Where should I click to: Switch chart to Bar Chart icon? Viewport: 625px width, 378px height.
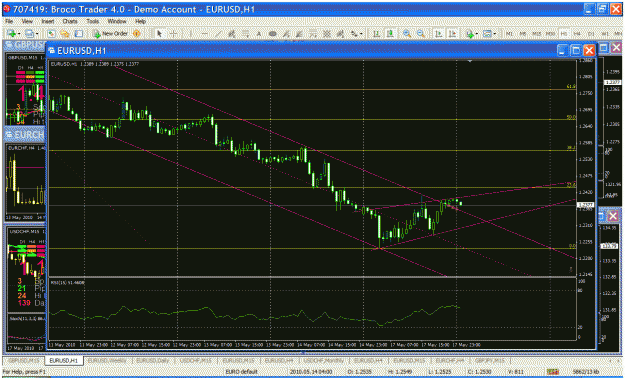click(x=376, y=34)
